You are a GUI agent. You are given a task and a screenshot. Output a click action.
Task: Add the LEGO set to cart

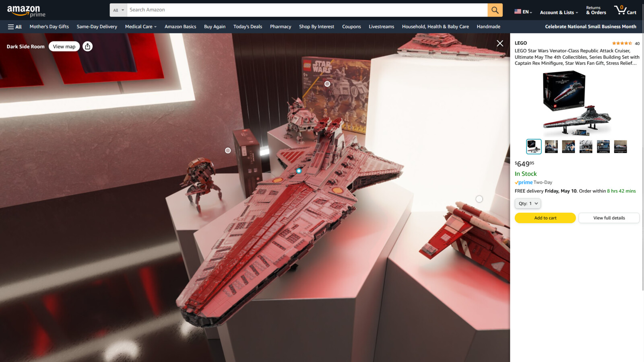pos(545,218)
